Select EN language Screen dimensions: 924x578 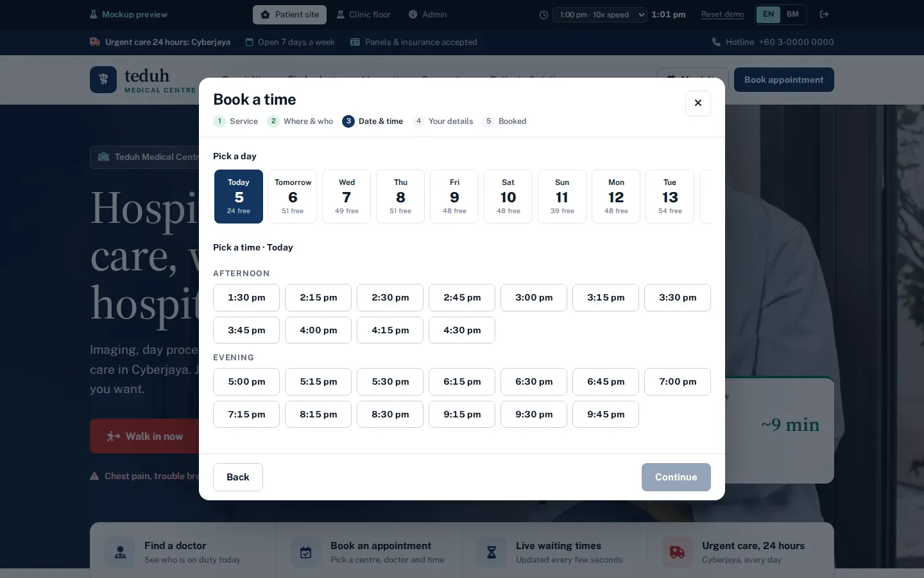(768, 14)
